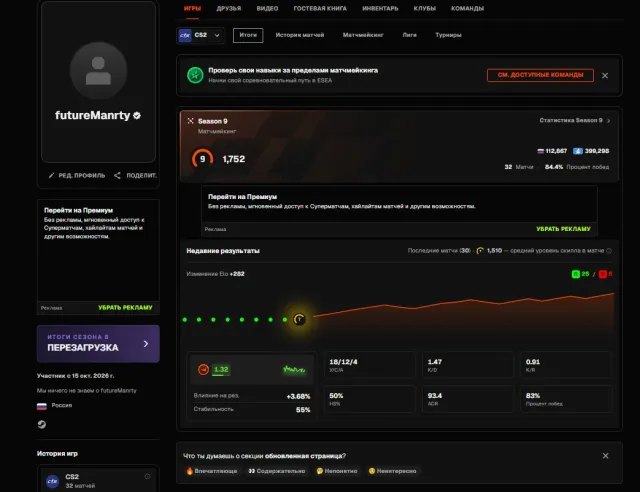Viewport: 640px width, 492px height.
Task: Open the ИНВЕНТАРЬ tab
Action: coord(380,9)
